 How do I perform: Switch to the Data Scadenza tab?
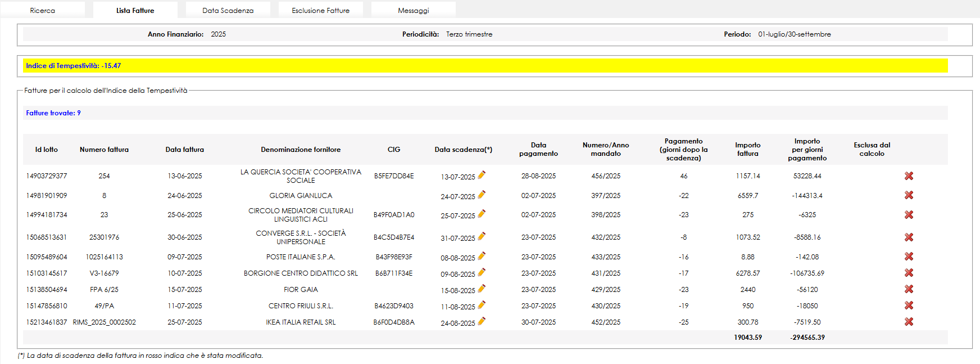coord(228,10)
